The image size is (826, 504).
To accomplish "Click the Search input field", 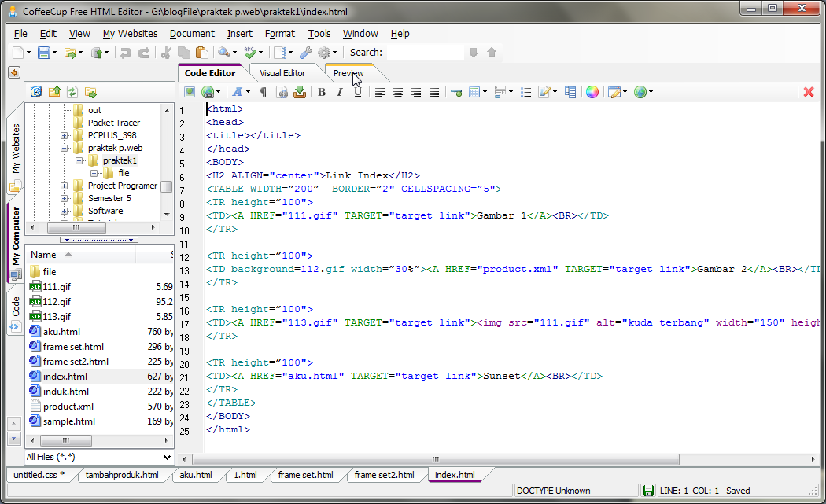I will click(x=425, y=53).
